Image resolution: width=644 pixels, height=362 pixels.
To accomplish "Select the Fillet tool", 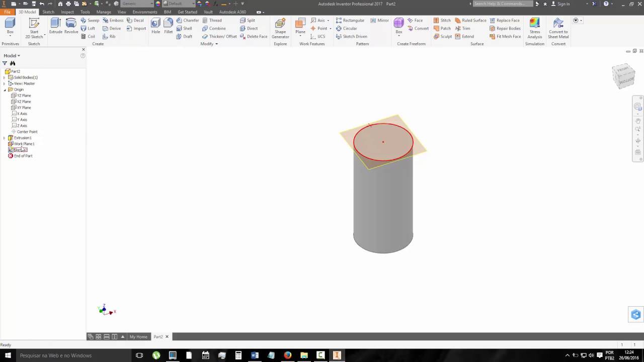I will 169,26.
